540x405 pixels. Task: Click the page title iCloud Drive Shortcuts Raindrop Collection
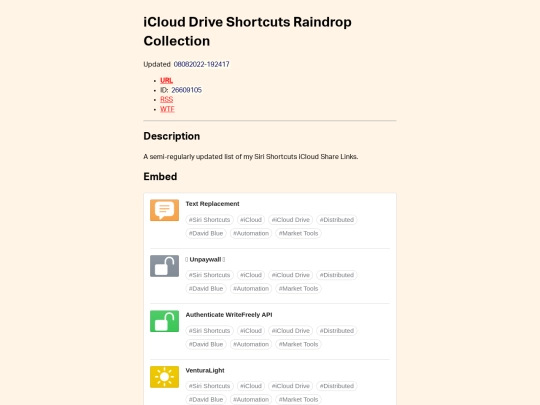247,31
